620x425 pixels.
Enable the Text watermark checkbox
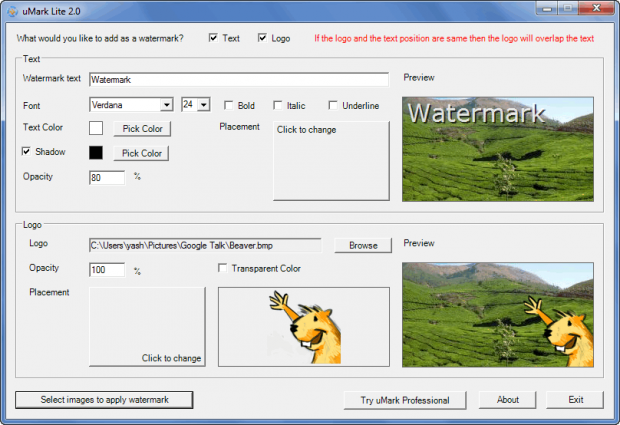coord(214,38)
